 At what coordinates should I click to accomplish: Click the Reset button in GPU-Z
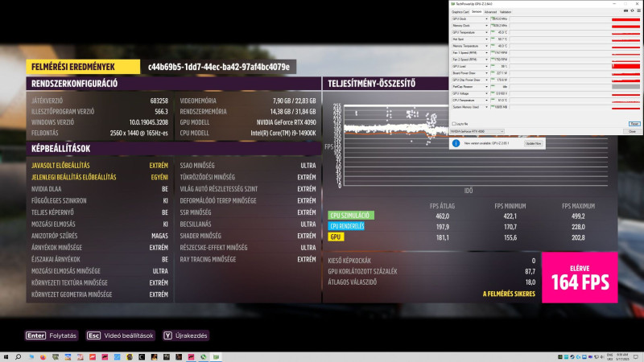(x=634, y=124)
